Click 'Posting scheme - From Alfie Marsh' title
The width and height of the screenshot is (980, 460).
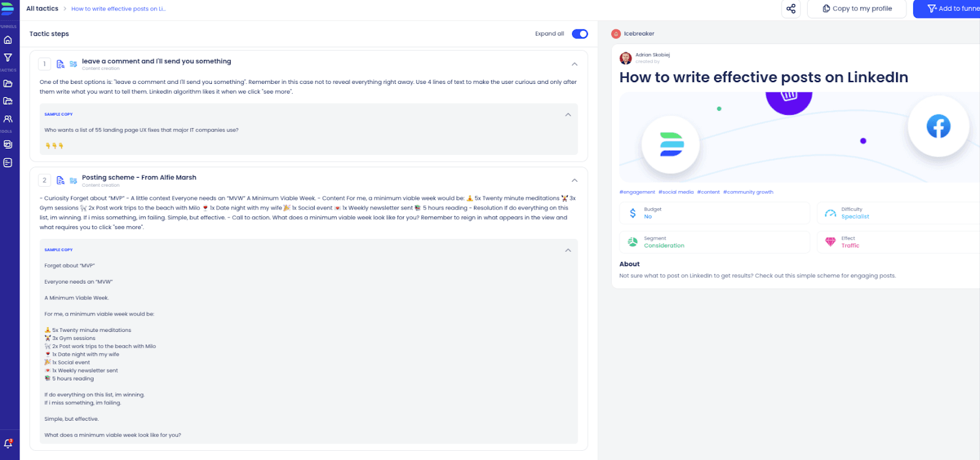pyautogui.click(x=139, y=178)
